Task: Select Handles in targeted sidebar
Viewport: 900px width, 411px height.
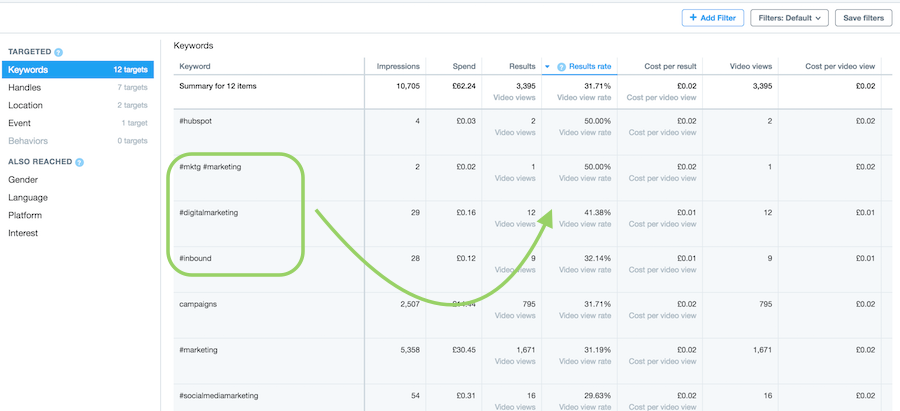Action: 77,88
